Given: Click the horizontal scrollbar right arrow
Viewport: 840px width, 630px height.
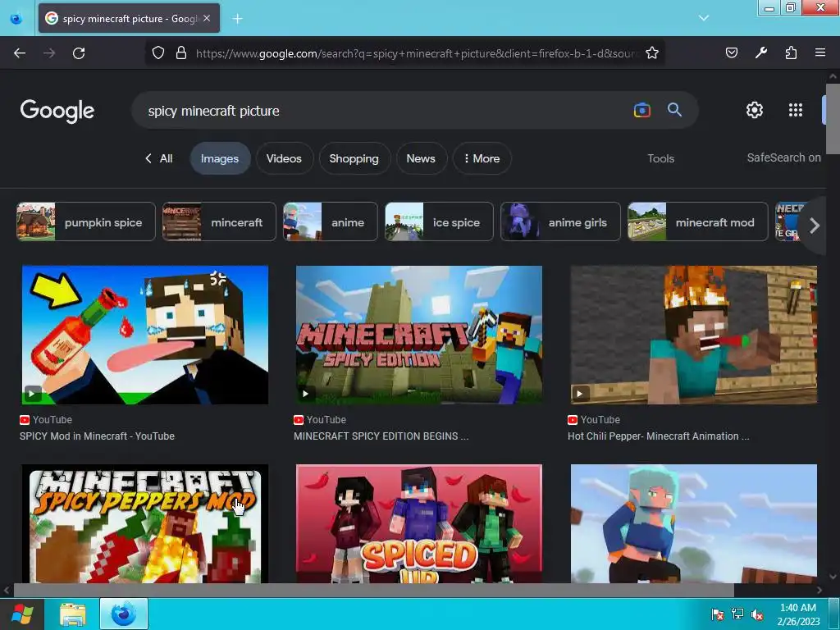Looking at the screenshot, I should coord(819,591).
